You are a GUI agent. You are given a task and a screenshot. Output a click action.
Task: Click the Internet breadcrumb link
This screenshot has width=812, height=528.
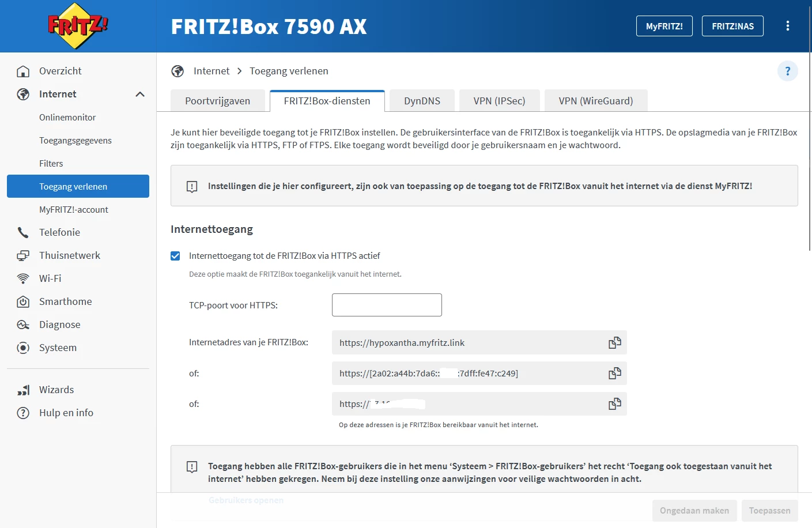pos(212,71)
